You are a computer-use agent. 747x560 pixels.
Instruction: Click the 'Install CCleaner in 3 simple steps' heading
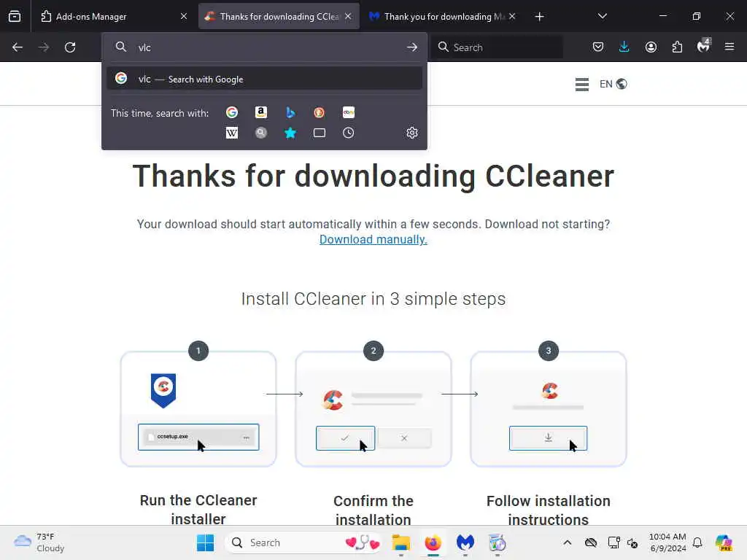373,299
